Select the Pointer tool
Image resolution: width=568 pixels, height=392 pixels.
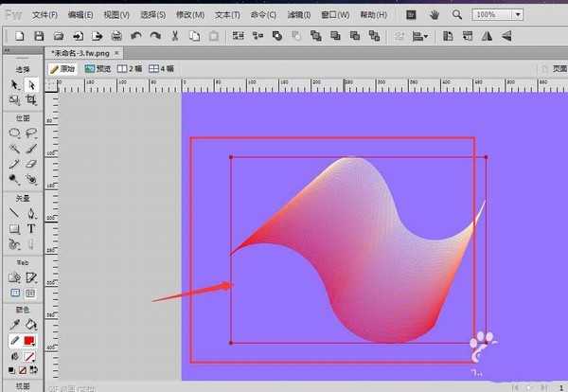tap(15, 85)
